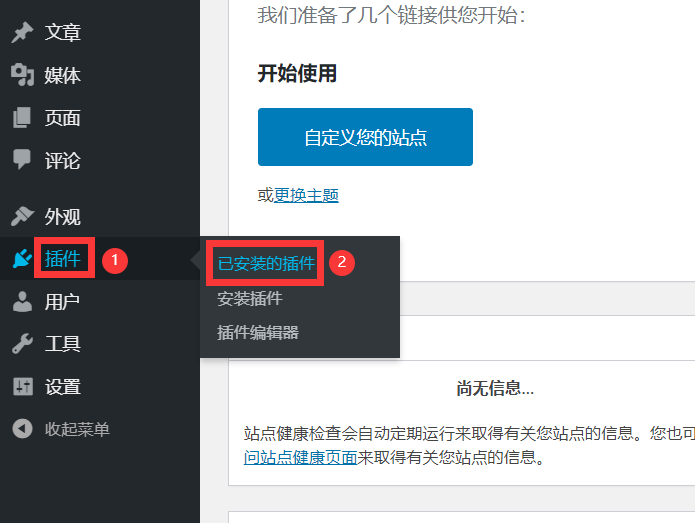Click the person icon beside 用户
The height and width of the screenshot is (523, 695).
click(x=22, y=301)
